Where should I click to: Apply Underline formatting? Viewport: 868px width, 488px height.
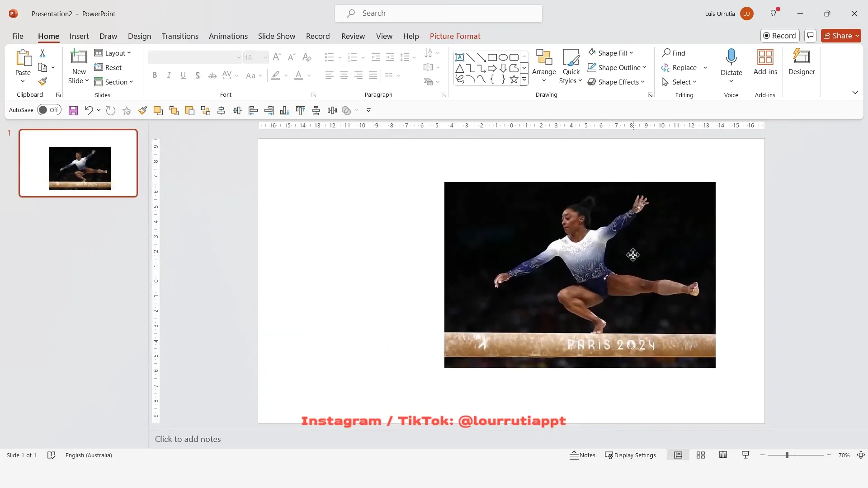(x=183, y=75)
